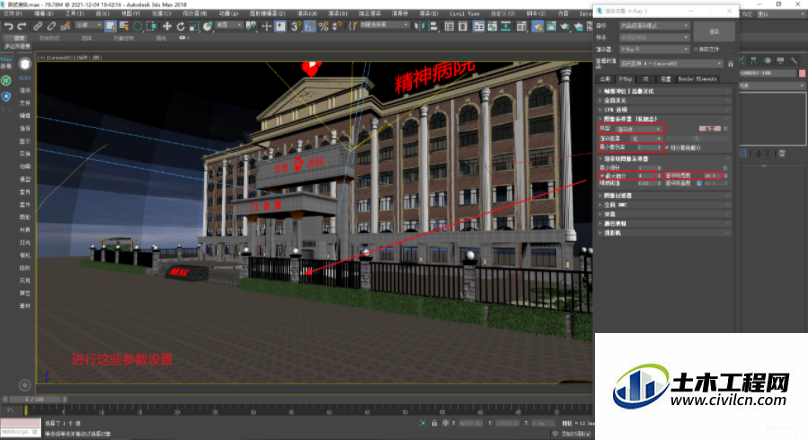This screenshot has height=441, width=809.
Task: Open the Curve Editor icon
Action: pyautogui.click(x=492, y=26)
